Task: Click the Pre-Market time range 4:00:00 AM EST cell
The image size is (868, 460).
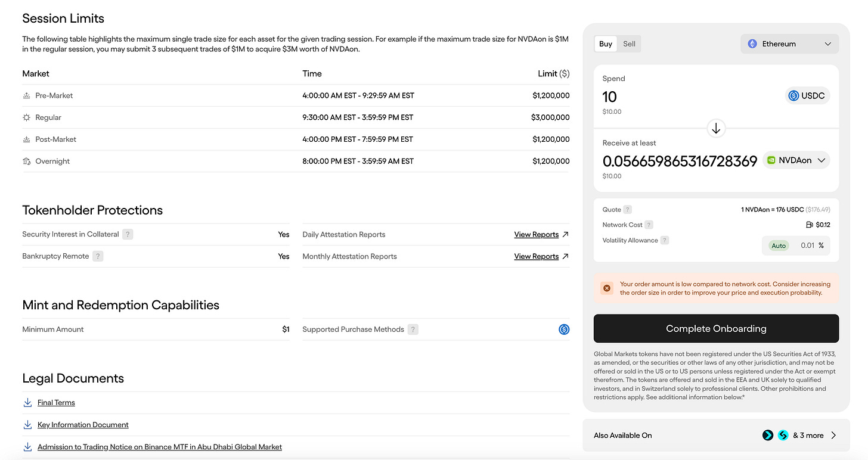Action: 358,95
